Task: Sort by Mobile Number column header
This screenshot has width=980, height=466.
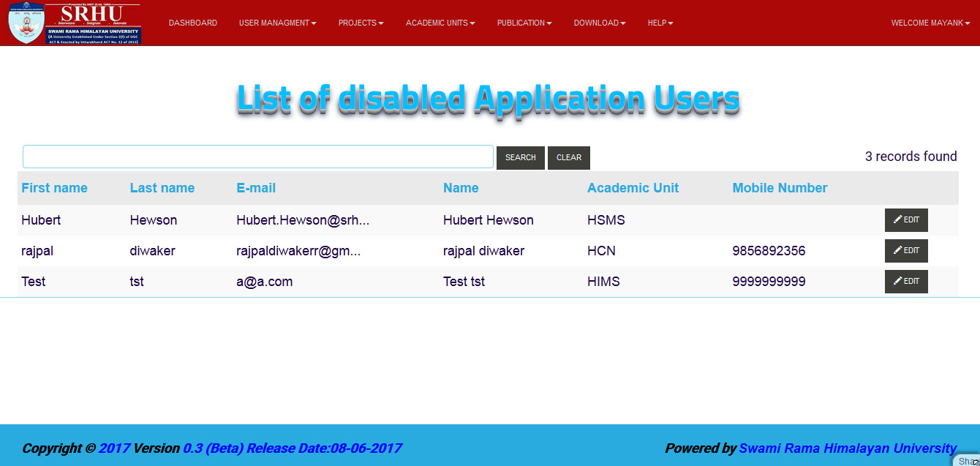Action: point(780,188)
